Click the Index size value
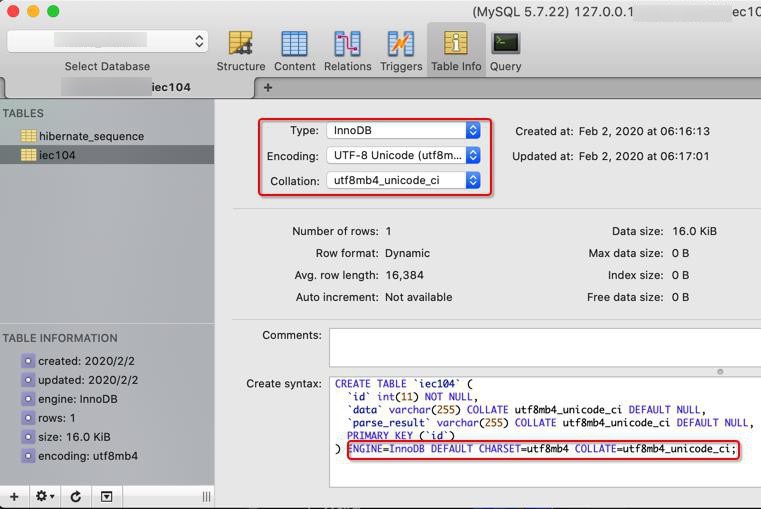 click(x=680, y=275)
